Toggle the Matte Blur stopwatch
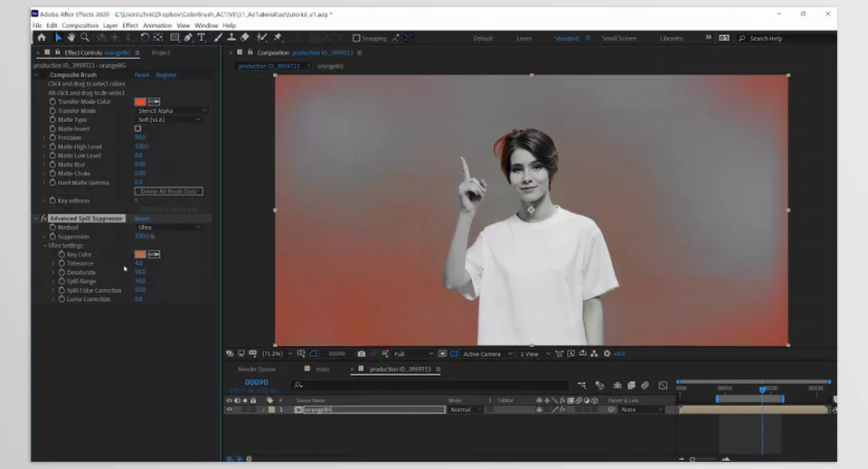868x469 pixels. [x=52, y=164]
